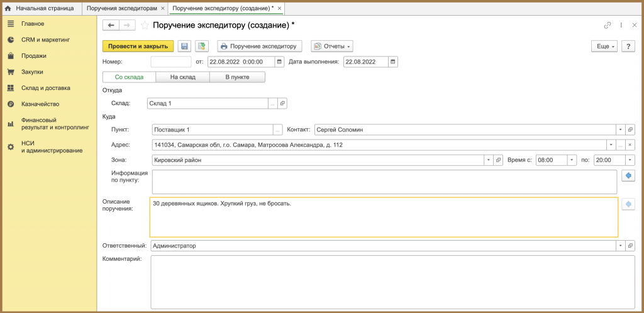Click into the Комментарий text field
Viewport: 644px width, 313px height.
[x=393, y=282]
